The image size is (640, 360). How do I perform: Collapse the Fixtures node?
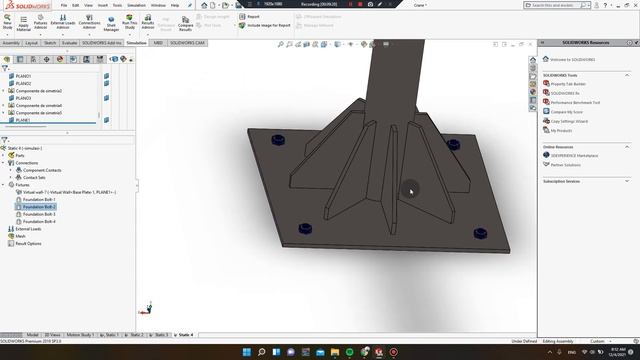coord(3,185)
